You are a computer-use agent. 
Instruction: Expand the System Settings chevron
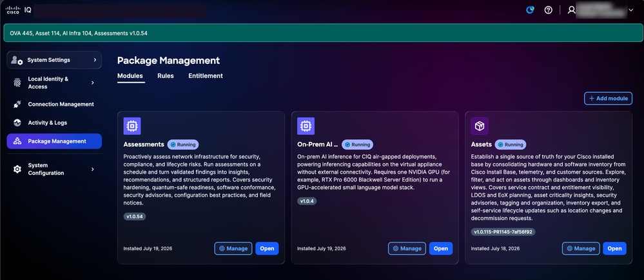pos(95,60)
